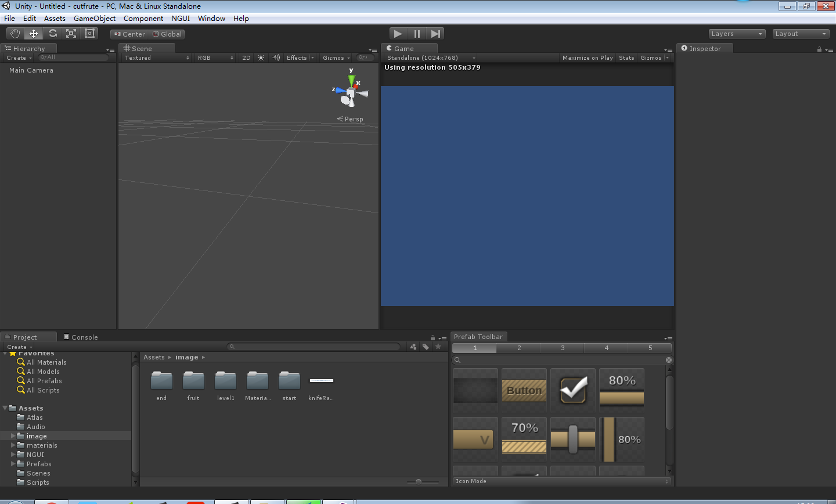Expand the NGUI folder in tree

click(13, 455)
